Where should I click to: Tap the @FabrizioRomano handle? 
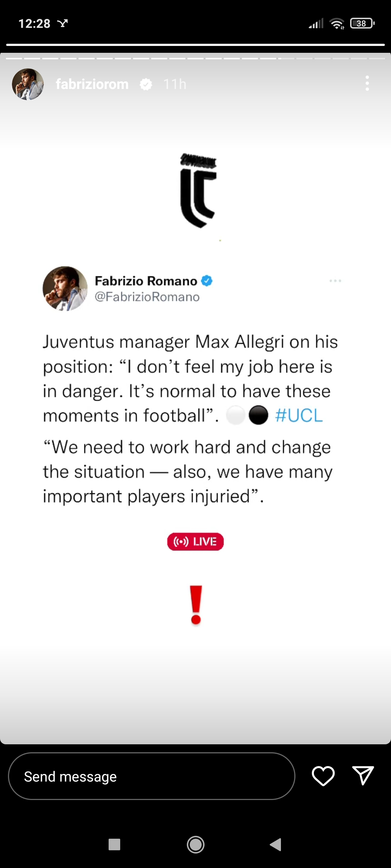(147, 297)
